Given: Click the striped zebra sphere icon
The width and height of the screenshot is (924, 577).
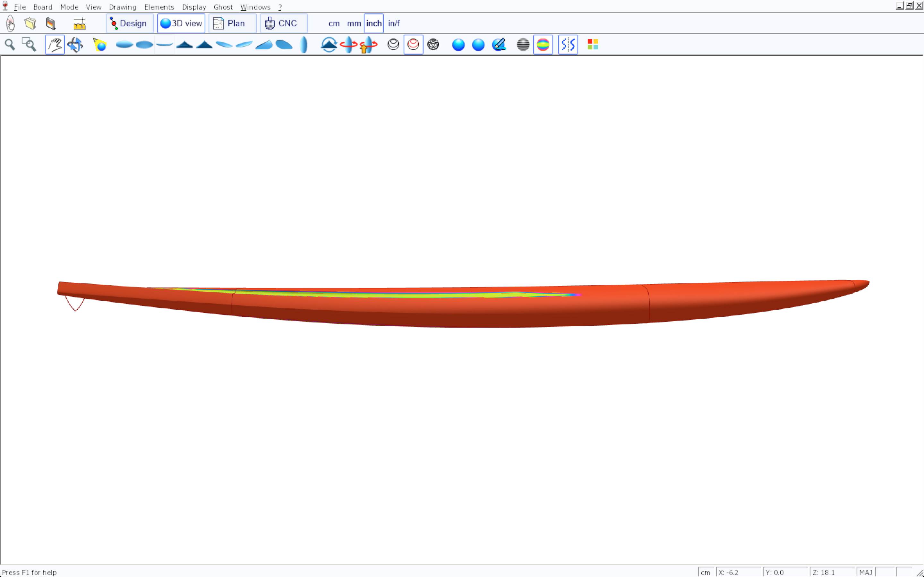Looking at the screenshot, I should click(523, 45).
